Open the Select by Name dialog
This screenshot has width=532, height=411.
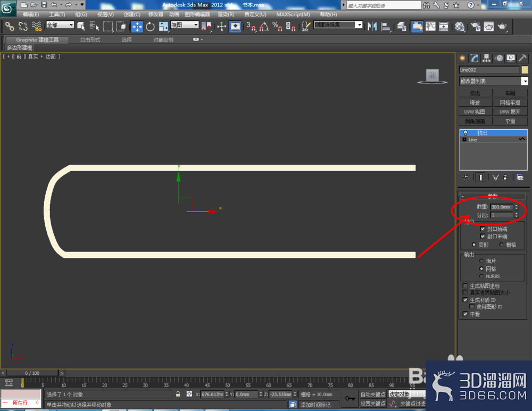pos(94,26)
